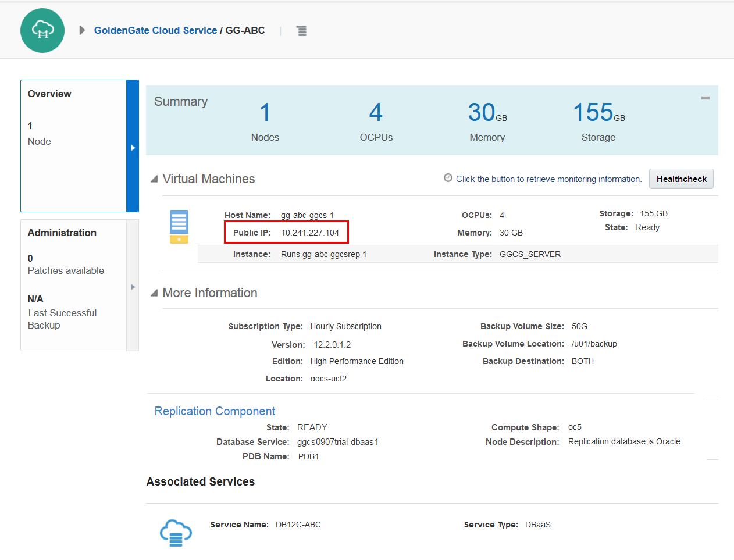Open the Administration tile
This screenshot has height=560, width=734.
(x=73, y=285)
